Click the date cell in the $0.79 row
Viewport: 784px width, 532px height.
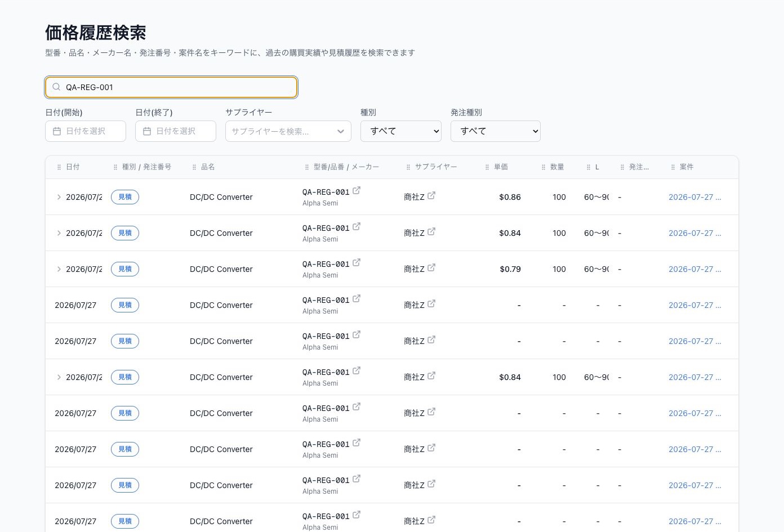click(84, 269)
